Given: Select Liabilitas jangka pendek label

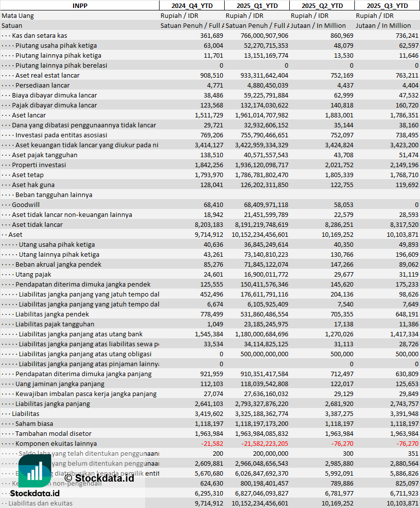Looking at the screenshot, I should [x=52, y=314].
